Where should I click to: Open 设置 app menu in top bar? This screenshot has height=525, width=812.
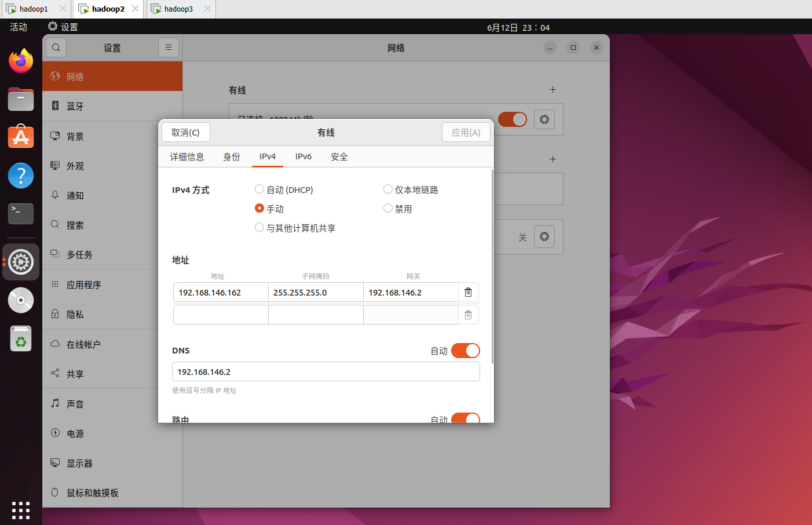click(x=63, y=27)
